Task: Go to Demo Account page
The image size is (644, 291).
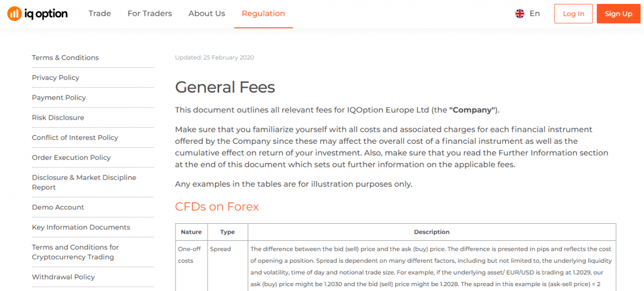Action: [x=58, y=207]
